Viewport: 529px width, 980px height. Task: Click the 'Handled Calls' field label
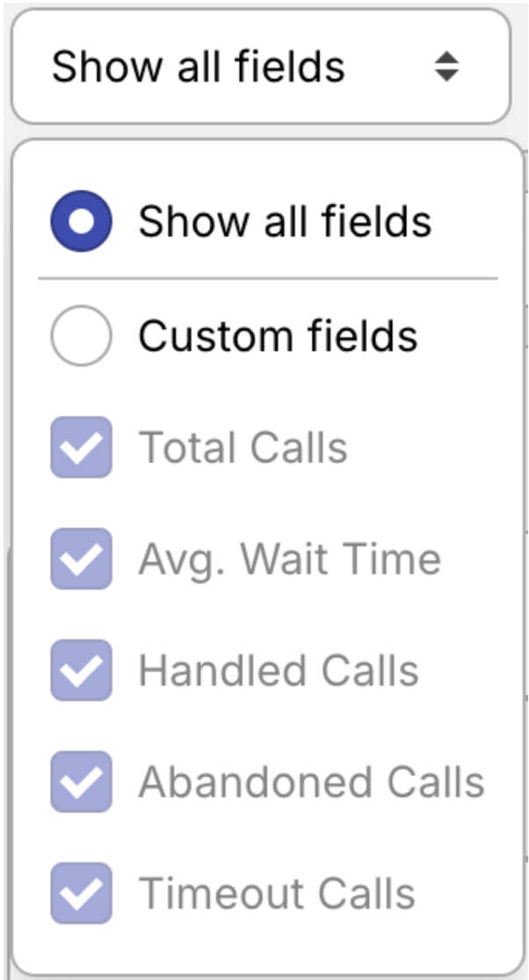point(279,671)
